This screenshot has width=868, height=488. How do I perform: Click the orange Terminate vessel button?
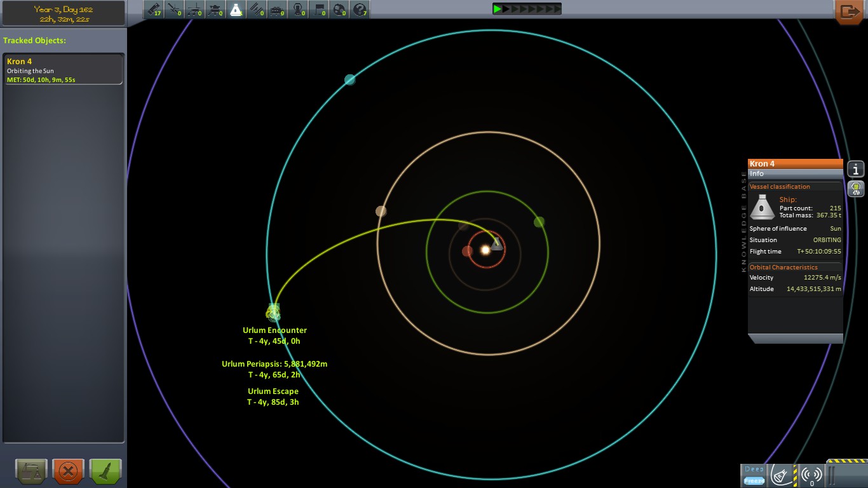click(x=69, y=471)
